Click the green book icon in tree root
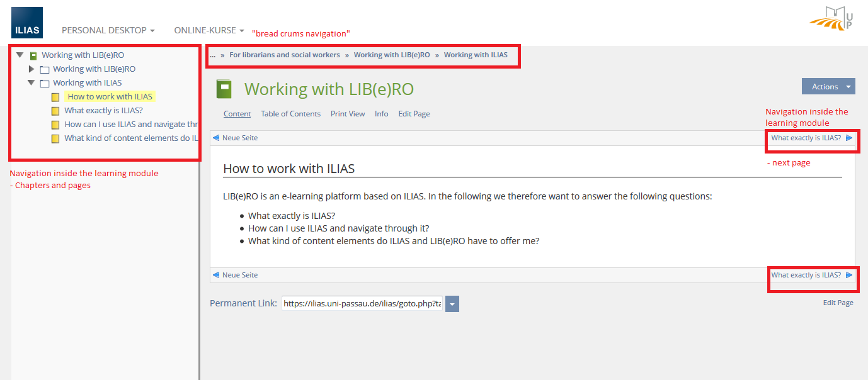The height and width of the screenshot is (380, 868). pos(33,55)
